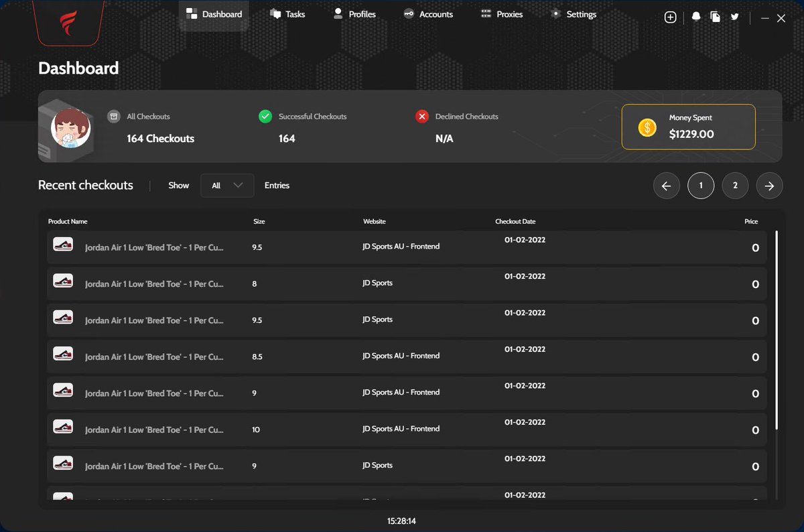Select the size 10 JD Sports AU row
Screen dimensions: 804x532
407,429
